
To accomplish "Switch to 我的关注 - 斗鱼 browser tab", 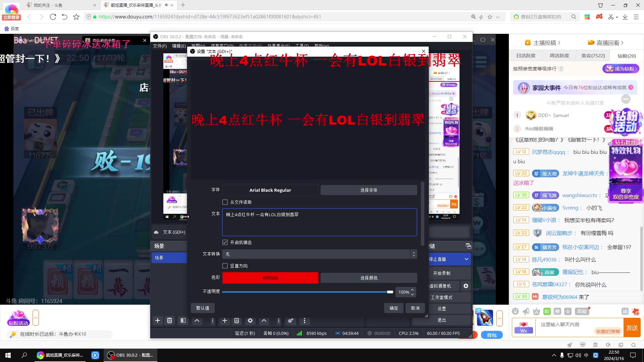I will (61, 5).
